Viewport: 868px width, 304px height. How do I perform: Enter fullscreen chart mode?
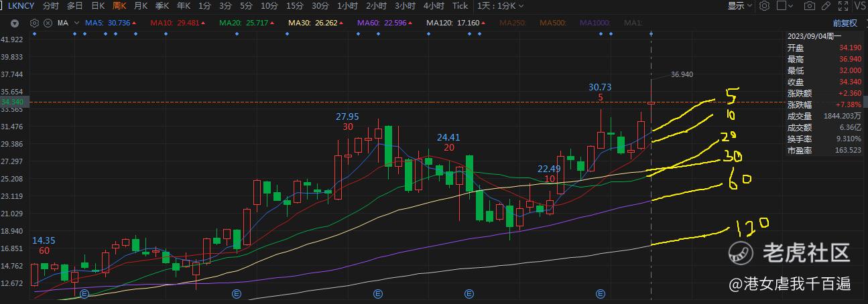[843, 6]
